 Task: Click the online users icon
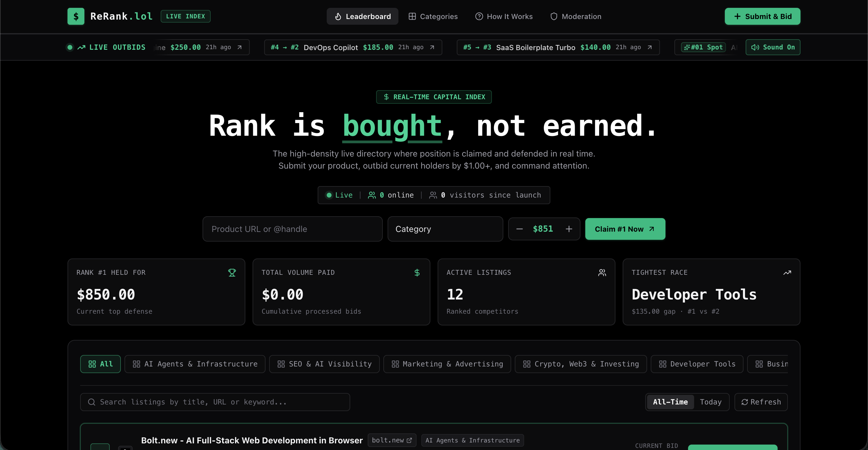coord(372,195)
